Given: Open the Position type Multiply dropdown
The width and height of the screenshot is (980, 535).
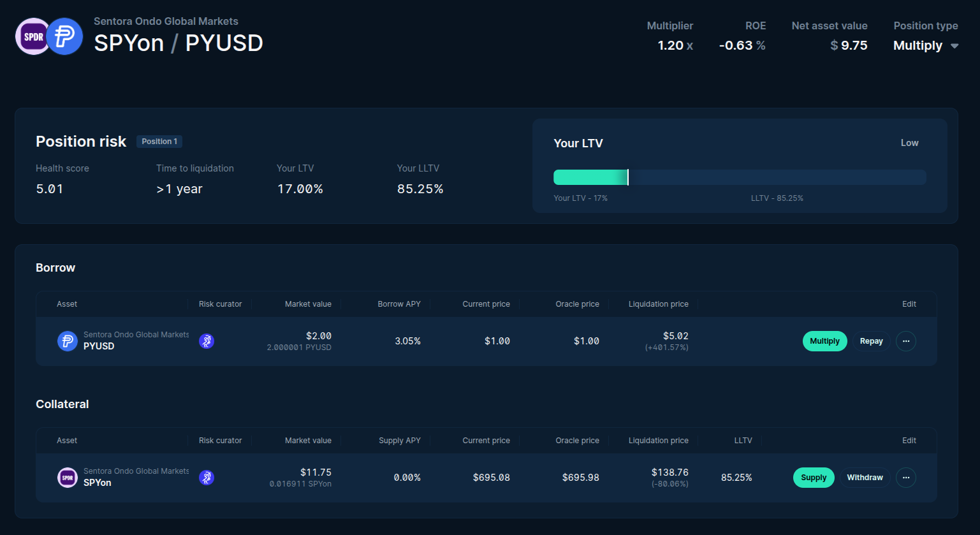Looking at the screenshot, I should (x=918, y=45).
